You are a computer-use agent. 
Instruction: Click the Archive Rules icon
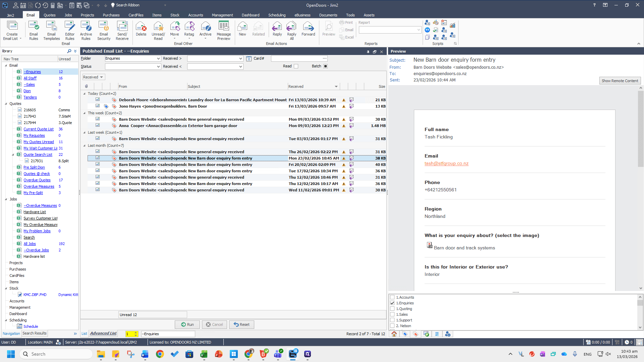pyautogui.click(x=86, y=31)
